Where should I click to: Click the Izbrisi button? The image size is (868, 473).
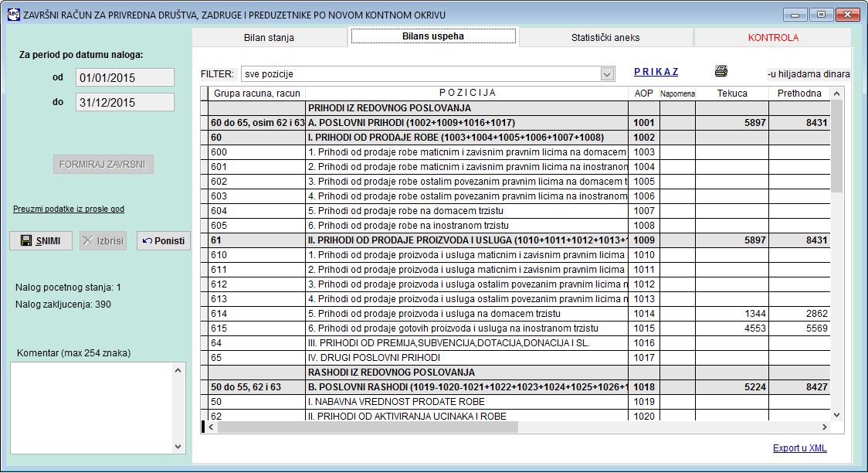point(103,241)
